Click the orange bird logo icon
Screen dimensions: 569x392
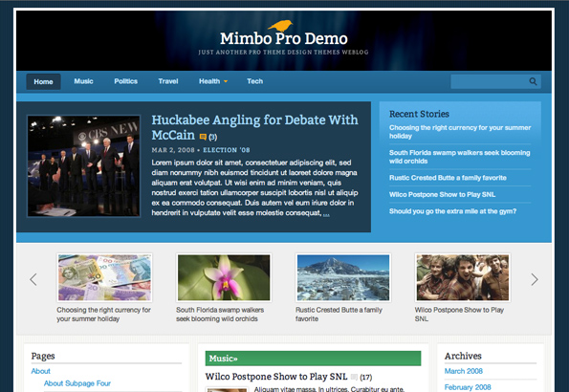[x=280, y=26]
